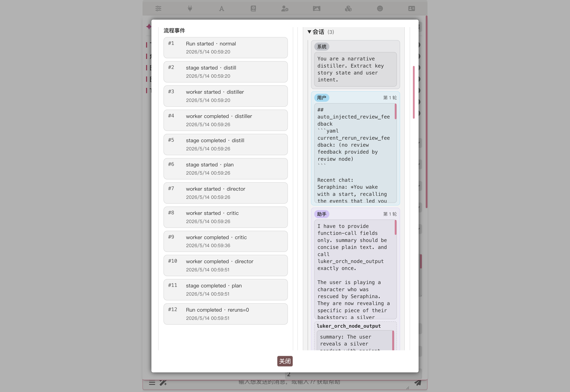Click the 流程事件 heading
This screenshot has height=392, width=570.
tap(174, 31)
